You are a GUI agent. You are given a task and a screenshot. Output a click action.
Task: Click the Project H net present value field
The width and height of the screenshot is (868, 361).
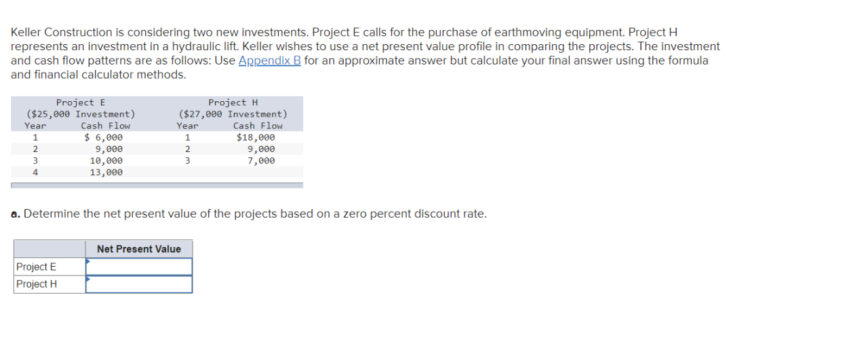click(x=139, y=284)
